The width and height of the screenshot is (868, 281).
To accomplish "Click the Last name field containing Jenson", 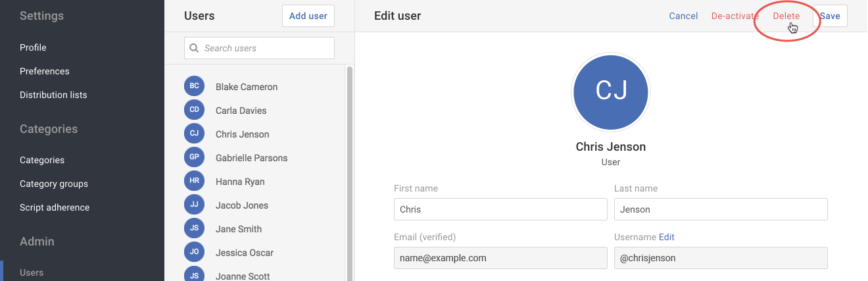I will click(x=721, y=209).
